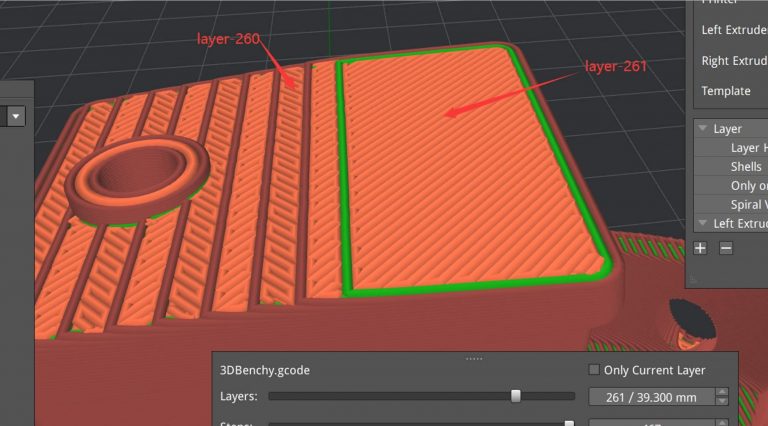This screenshot has height=426, width=768.
Task: Grab the preview panel drag handle dots
Action: pos(474,359)
